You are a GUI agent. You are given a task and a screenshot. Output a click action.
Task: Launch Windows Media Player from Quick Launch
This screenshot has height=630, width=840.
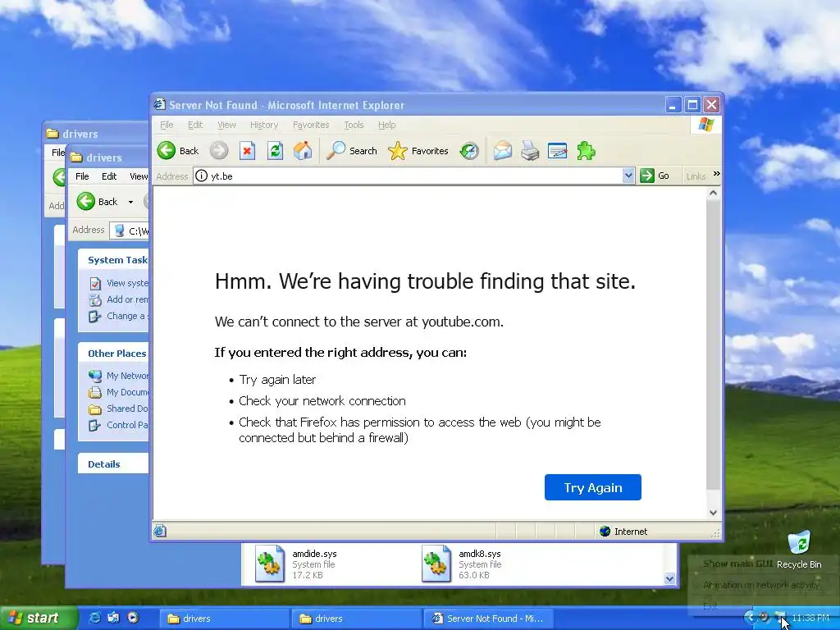[x=133, y=618]
